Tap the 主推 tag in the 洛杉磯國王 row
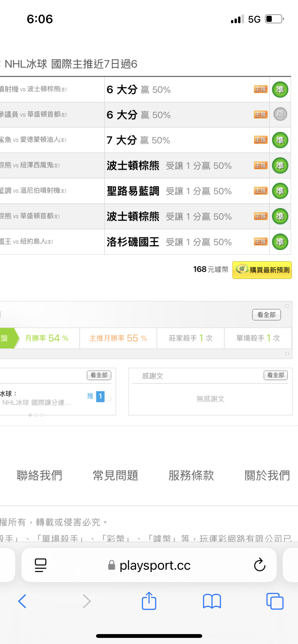The height and width of the screenshot is (644, 298). pos(261,242)
